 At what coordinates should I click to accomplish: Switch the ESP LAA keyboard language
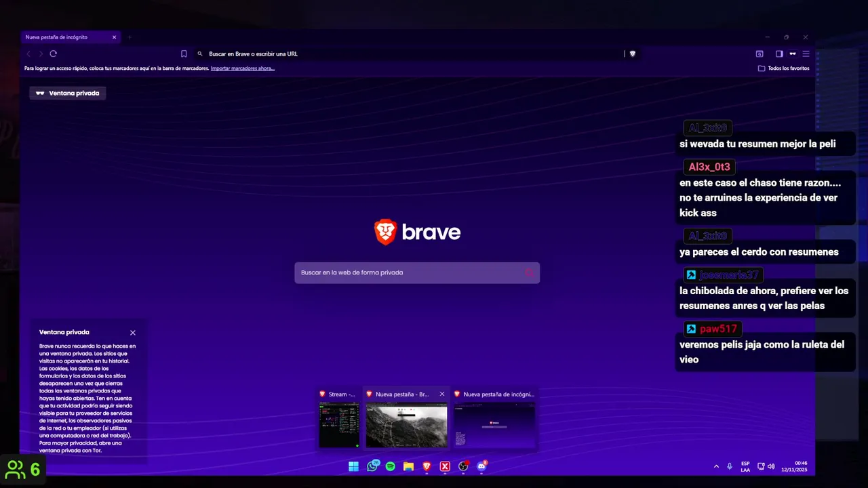[745, 466]
